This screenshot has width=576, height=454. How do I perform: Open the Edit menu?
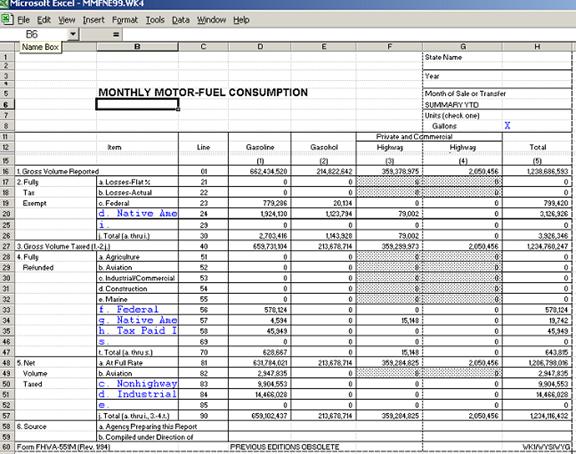(44, 20)
